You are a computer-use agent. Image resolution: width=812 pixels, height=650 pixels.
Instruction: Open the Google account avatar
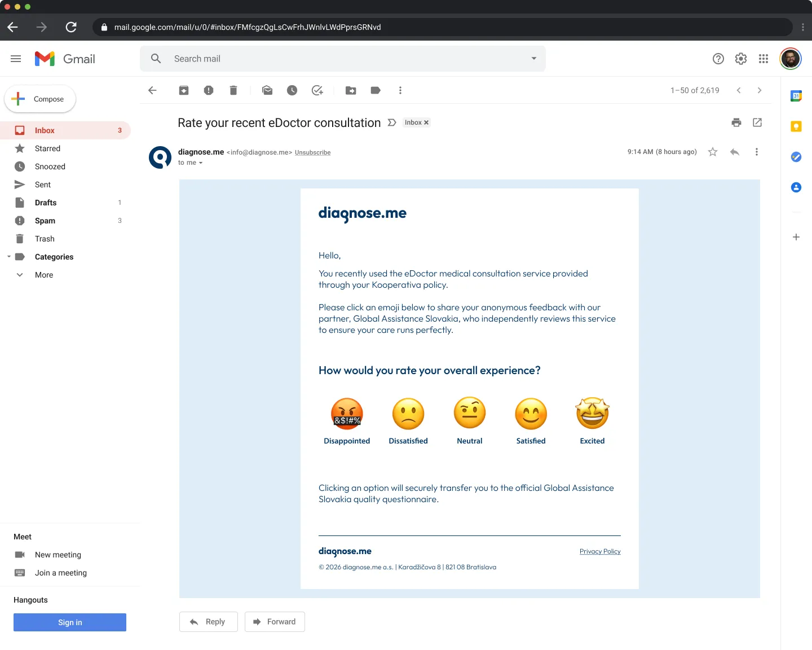click(791, 59)
